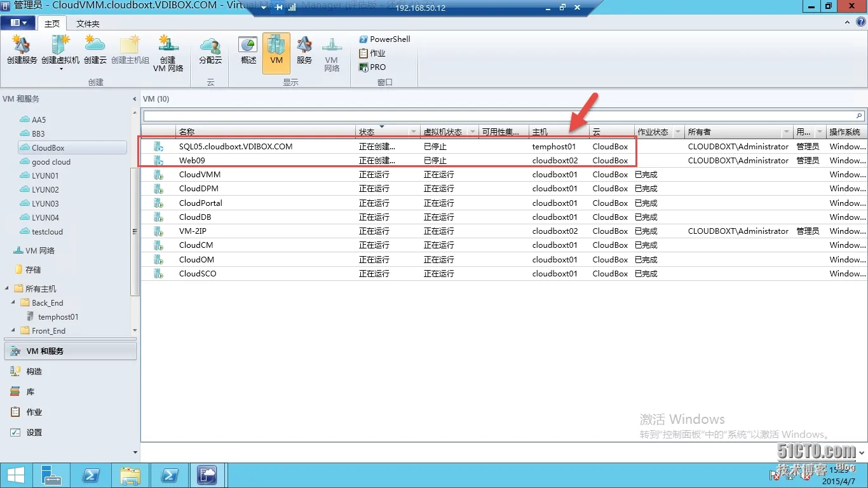Sort by the 主机 column header
This screenshot has height=488, width=868.
559,132
